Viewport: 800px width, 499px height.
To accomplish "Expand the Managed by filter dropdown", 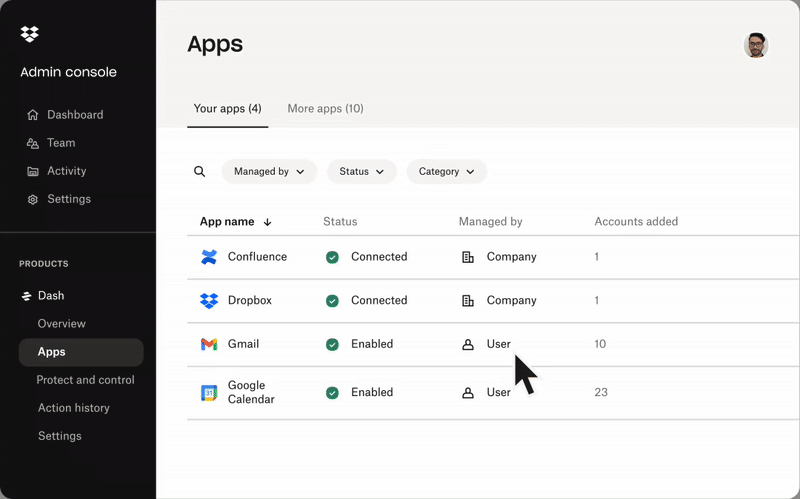I will click(269, 171).
